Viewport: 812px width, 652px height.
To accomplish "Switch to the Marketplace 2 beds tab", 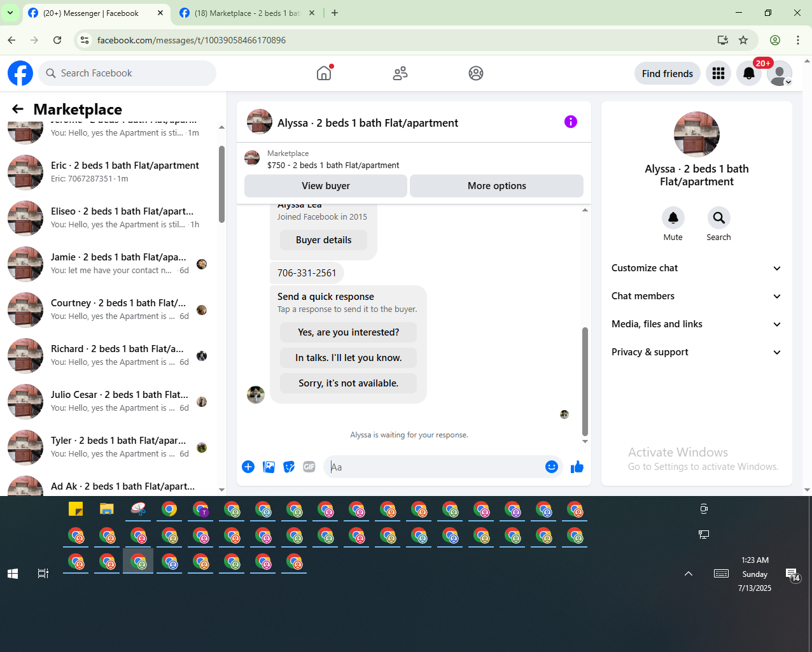I will pos(248,13).
